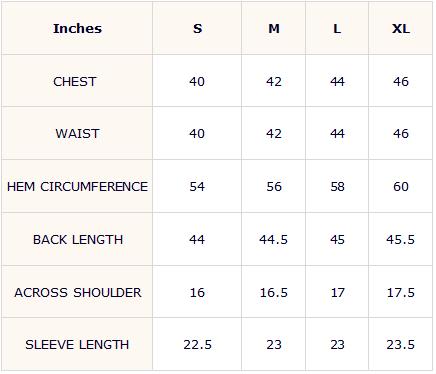Viewport: 436px width, 374px height.
Task: Click sleeve length value 23.5
Action: coord(401,345)
